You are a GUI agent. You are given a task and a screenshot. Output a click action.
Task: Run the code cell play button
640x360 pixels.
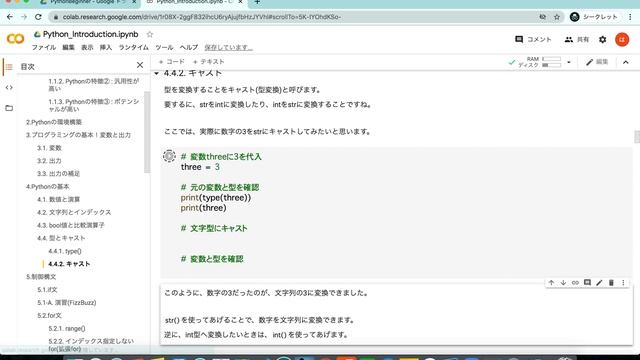169,156
